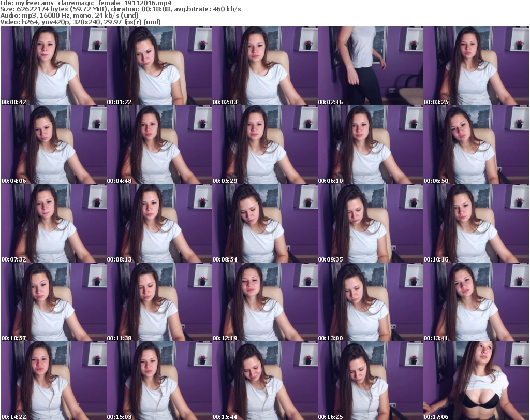Viewport: 530px width, 420px height.
Task: Click the thumbnail frame at 00:15:44
Action: pos(264,381)
